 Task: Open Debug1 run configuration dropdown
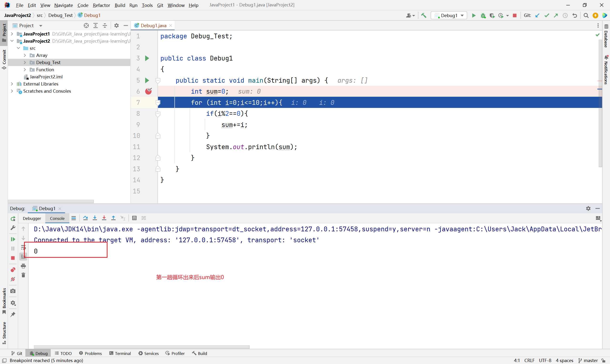449,15
